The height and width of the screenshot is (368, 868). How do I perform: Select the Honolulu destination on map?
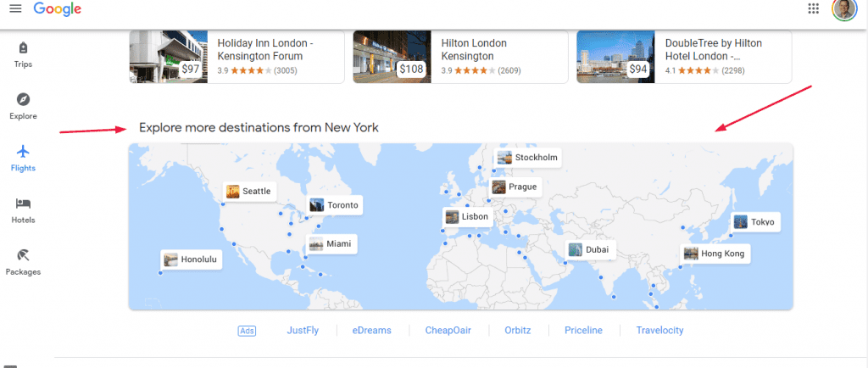click(x=192, y=259)
